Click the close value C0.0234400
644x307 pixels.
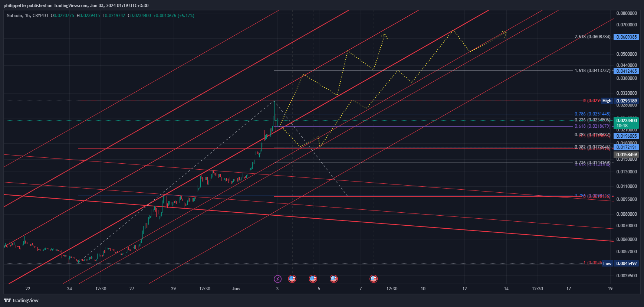pyautogui.click(x=139, y=16)
